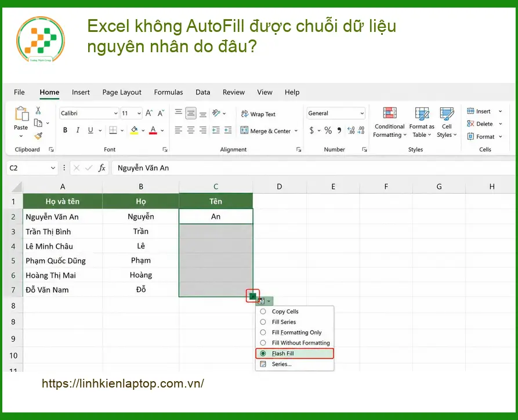Click the Format Painter brush icon
This screenshot has height=420, width=518.
pos(38,136)
